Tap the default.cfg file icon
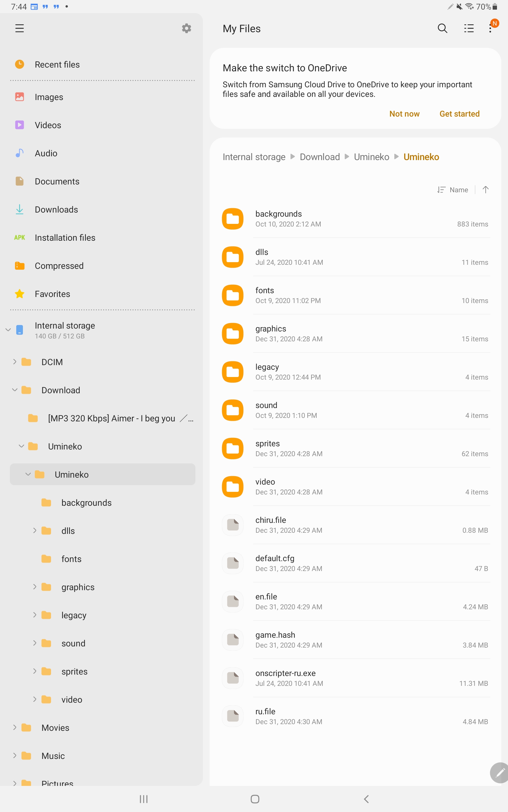 click(x=233, y=563)
